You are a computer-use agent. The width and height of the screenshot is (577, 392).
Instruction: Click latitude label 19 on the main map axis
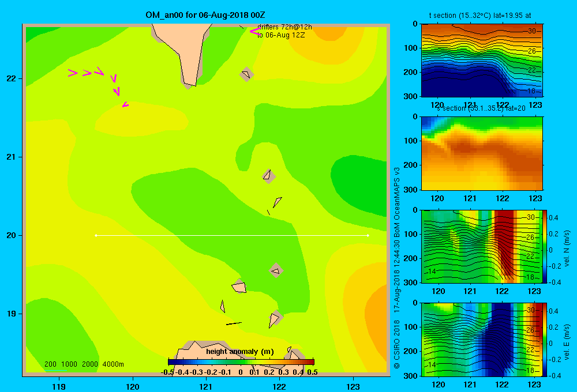click(x=12, y=314)
